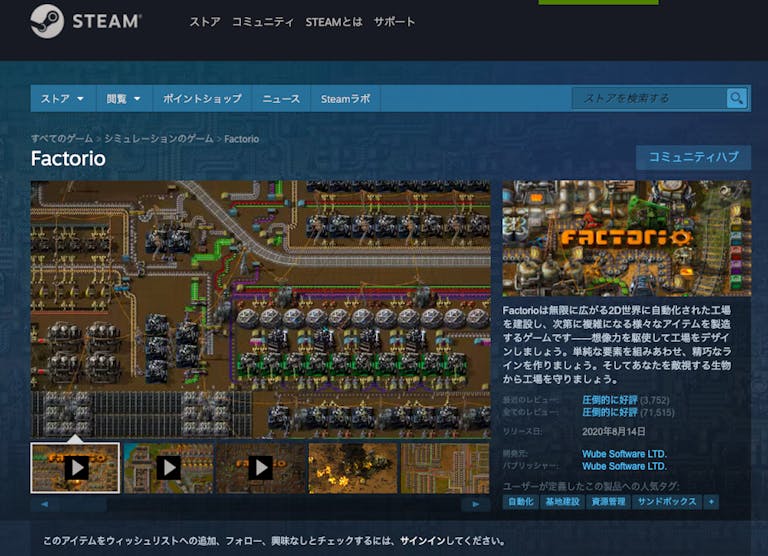Image resolution: width=768 pixels, height=556 pixels.
Task: Play the second video thumbnail
Action: (x=168, y=468)
